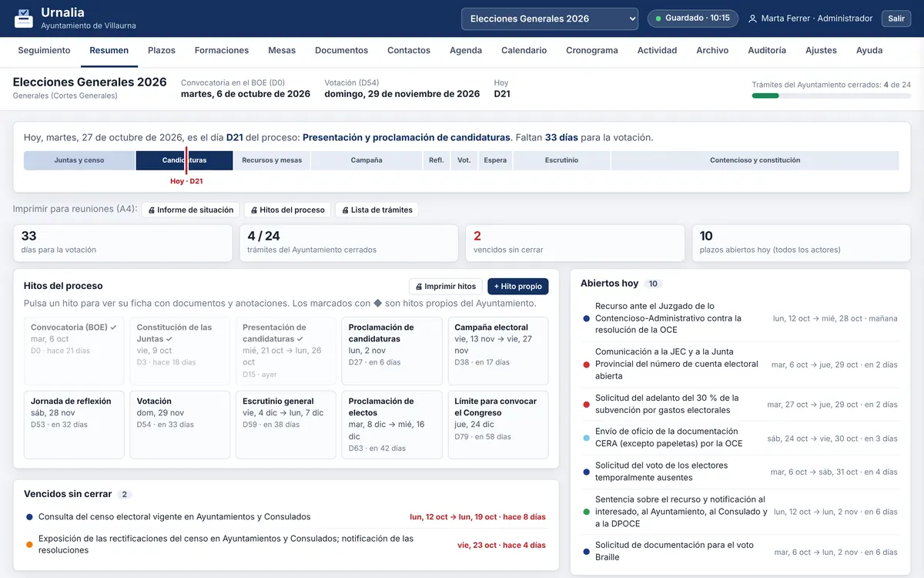Open the Votación milestone card
Image resolution: width=924 pixels, height=578 pixels.
click(x=180, y=425)
